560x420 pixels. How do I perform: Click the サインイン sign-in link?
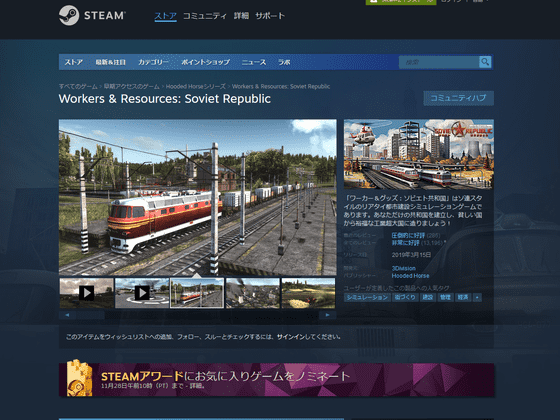[292, 337]
